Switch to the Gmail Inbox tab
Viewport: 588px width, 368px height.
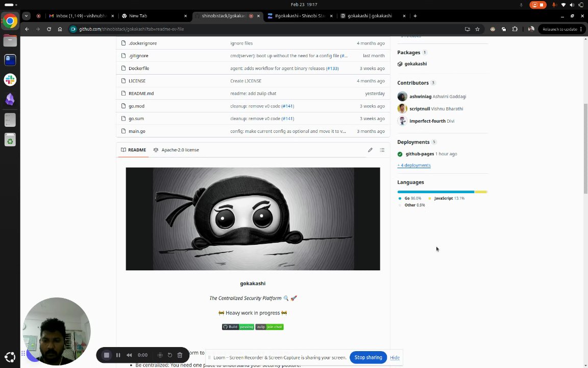pos(81,16)
